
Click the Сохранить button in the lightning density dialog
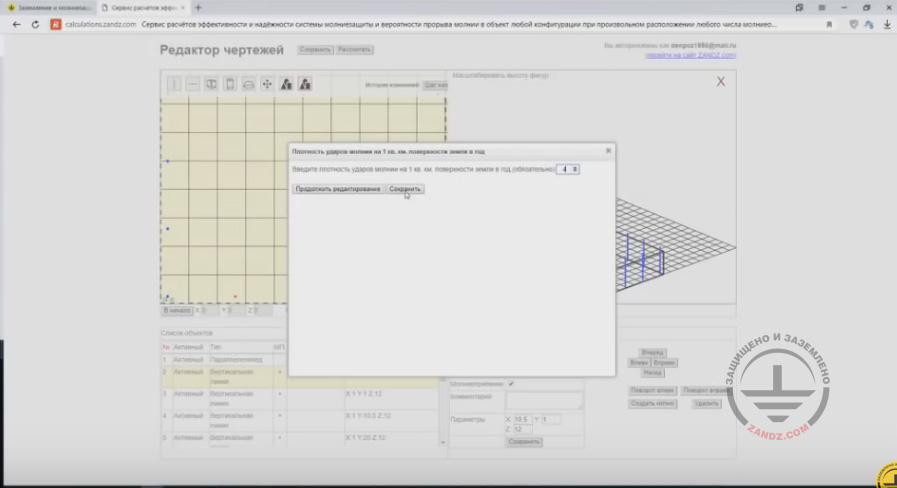(404, 189)
